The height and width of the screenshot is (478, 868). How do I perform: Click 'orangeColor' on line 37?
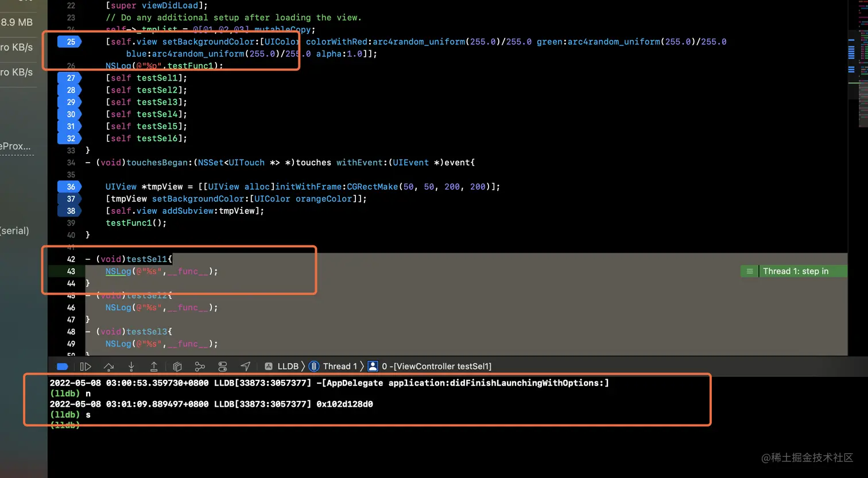coord(324,199)
